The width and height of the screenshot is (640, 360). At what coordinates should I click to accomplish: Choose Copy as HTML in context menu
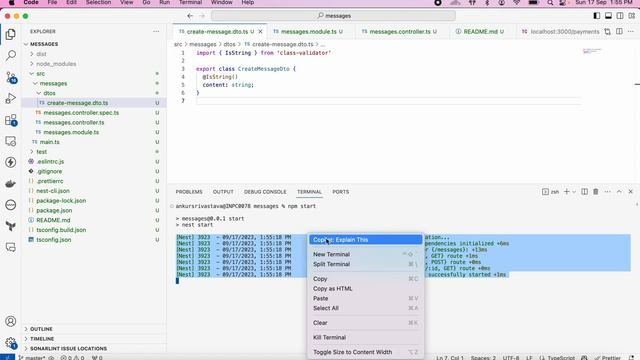(x=365, y=289)
